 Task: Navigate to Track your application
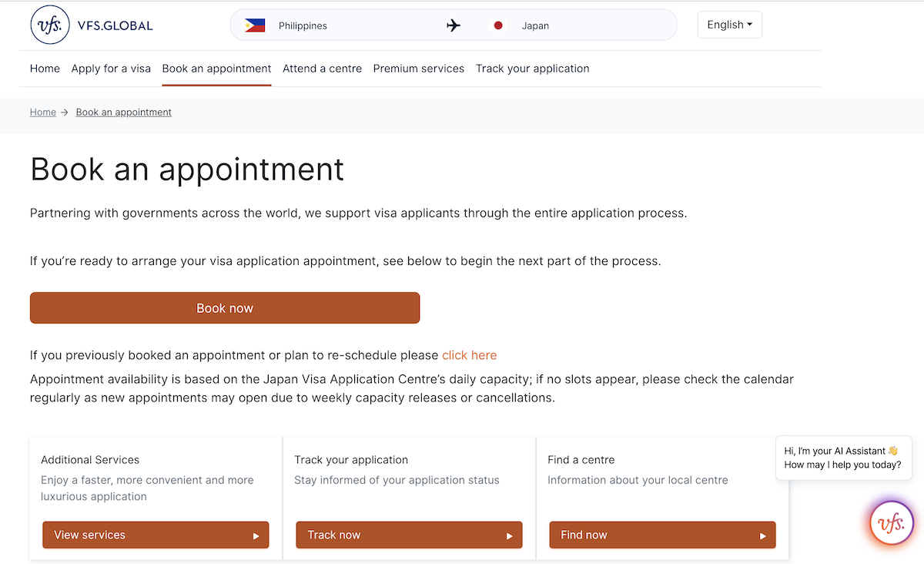click(x=532, y=69)
